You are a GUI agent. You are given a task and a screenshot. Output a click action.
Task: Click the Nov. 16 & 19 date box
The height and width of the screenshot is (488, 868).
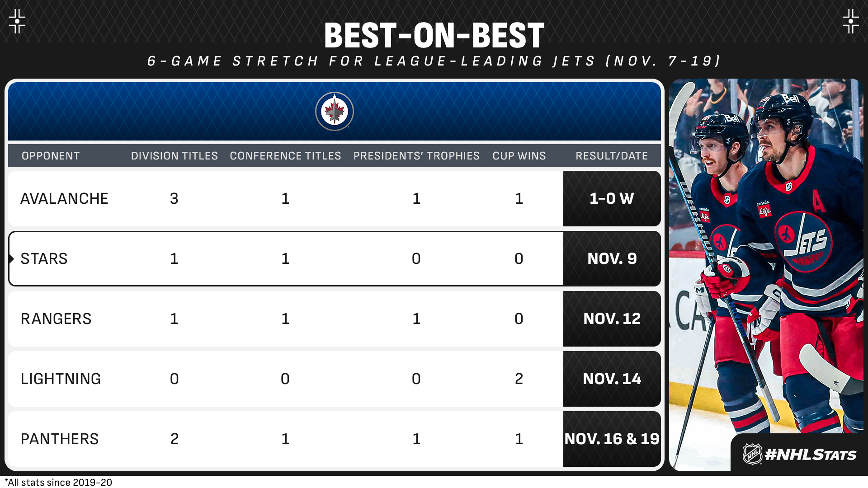tap(612, 439)
